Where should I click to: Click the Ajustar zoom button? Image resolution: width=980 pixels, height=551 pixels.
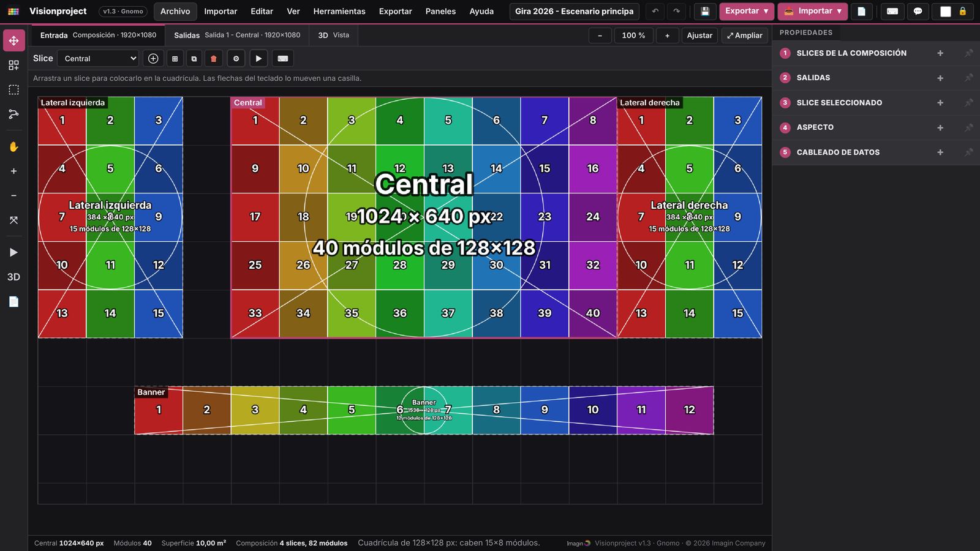[699, 36]
